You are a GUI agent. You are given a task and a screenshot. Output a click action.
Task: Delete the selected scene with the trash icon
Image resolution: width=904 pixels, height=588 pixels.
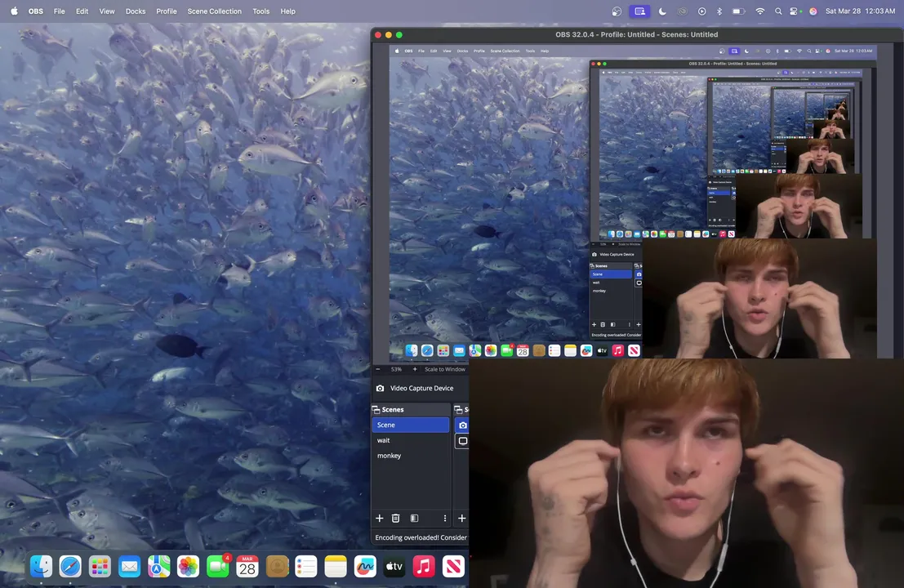click(395, 519)
